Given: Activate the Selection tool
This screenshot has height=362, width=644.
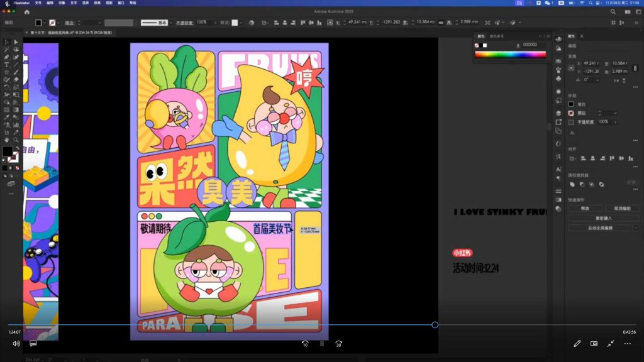Looking at the screenshot, I should [x=6, y=42].
